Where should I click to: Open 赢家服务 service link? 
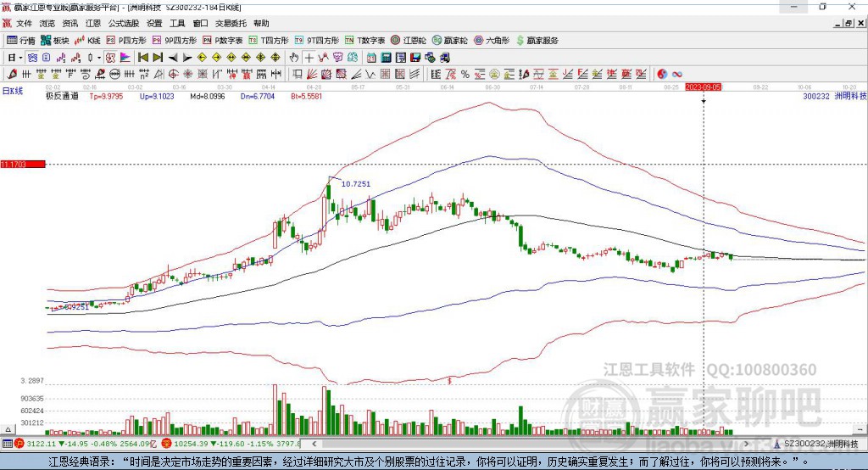click(x=537, y=41)
